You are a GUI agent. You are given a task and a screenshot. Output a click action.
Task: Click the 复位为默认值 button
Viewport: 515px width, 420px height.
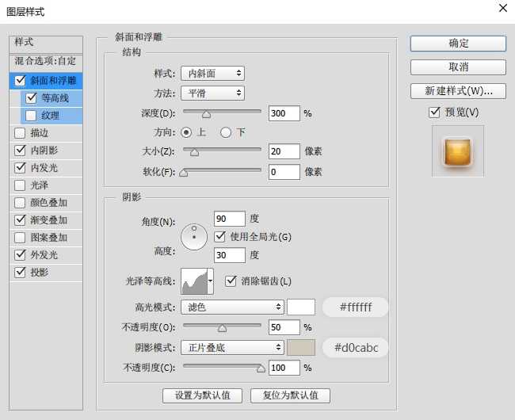point(290,395)
